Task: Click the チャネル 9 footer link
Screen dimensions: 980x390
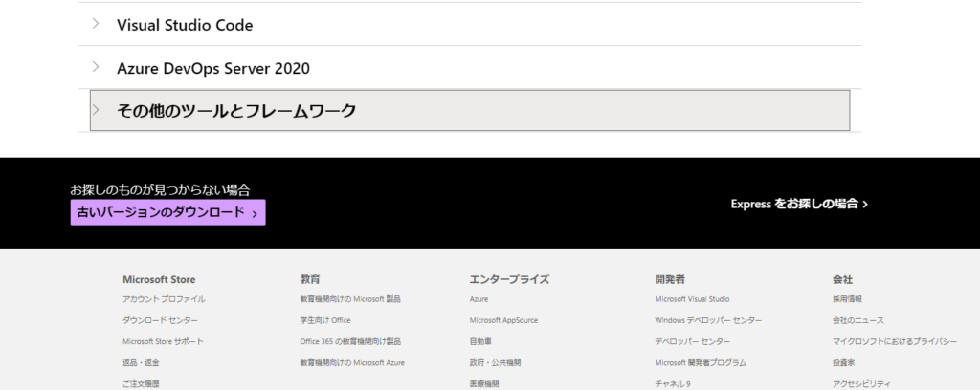Action: click(673, 384)
